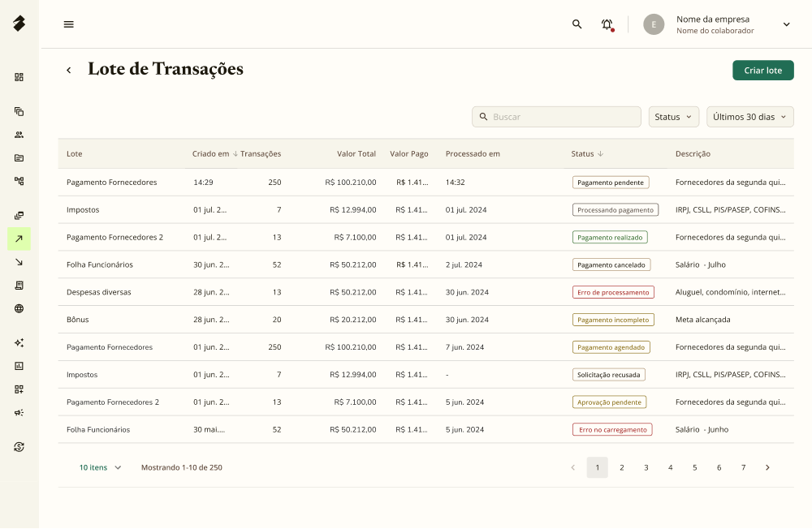The width and height of the screenshot is (812, 529).
Task: Click the Mostrando 1-10 de 250 text
Action: [182, 467]
